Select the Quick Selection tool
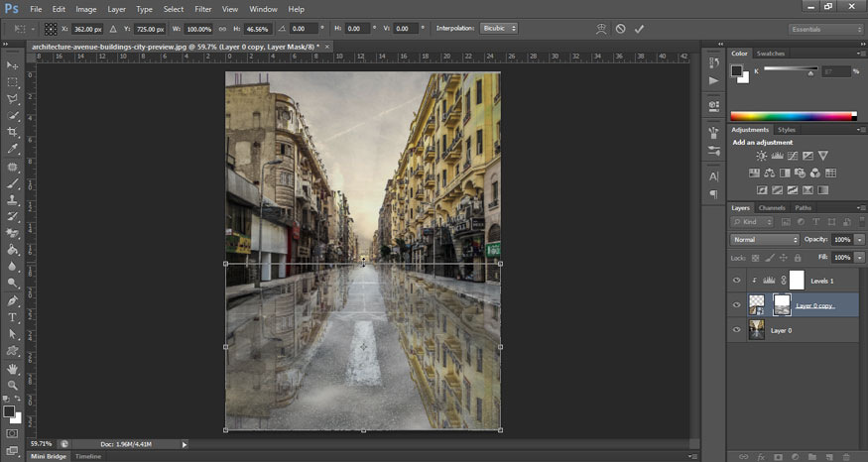The height and width of the screenshot is (462, 868). pos(12,116)
